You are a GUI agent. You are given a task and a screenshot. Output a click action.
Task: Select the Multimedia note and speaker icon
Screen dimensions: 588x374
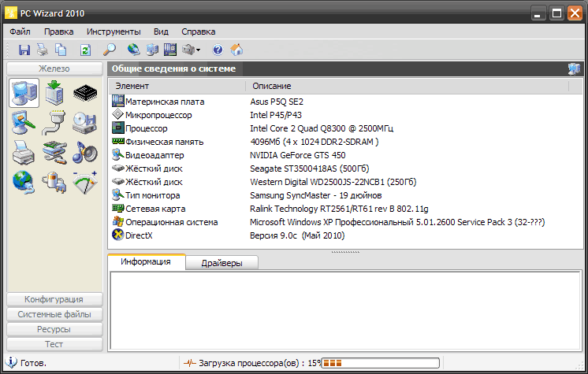85,153
